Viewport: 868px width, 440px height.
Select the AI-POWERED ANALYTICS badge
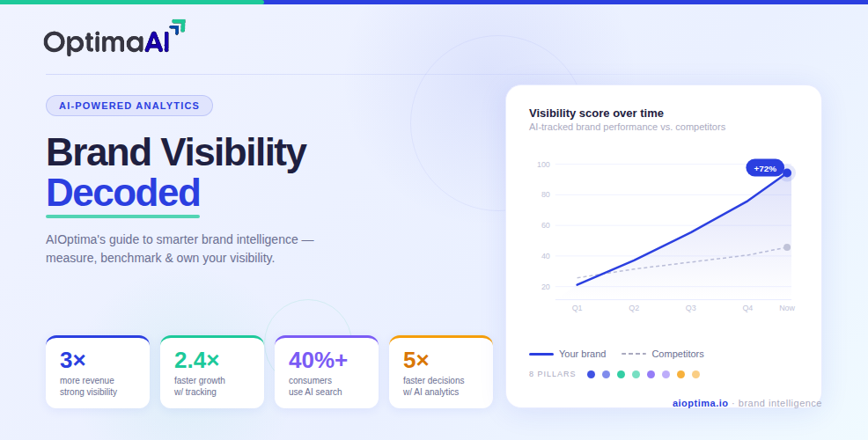(x=129, y=106)
